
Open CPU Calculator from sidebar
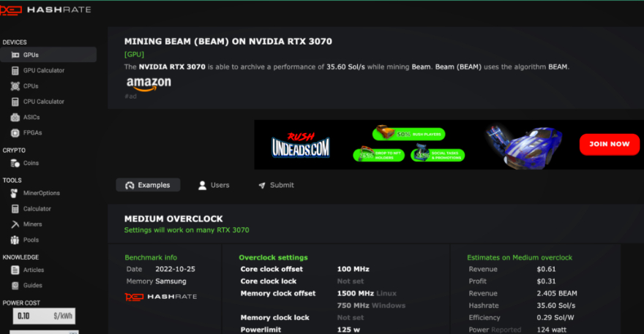pyautogui.click(x=43, y=102)
